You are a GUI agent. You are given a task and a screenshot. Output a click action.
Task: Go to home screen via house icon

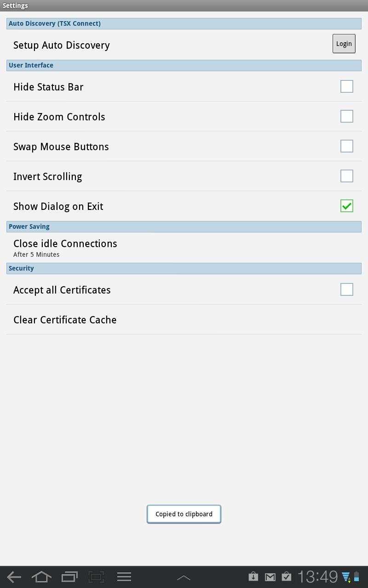(41, 577)
